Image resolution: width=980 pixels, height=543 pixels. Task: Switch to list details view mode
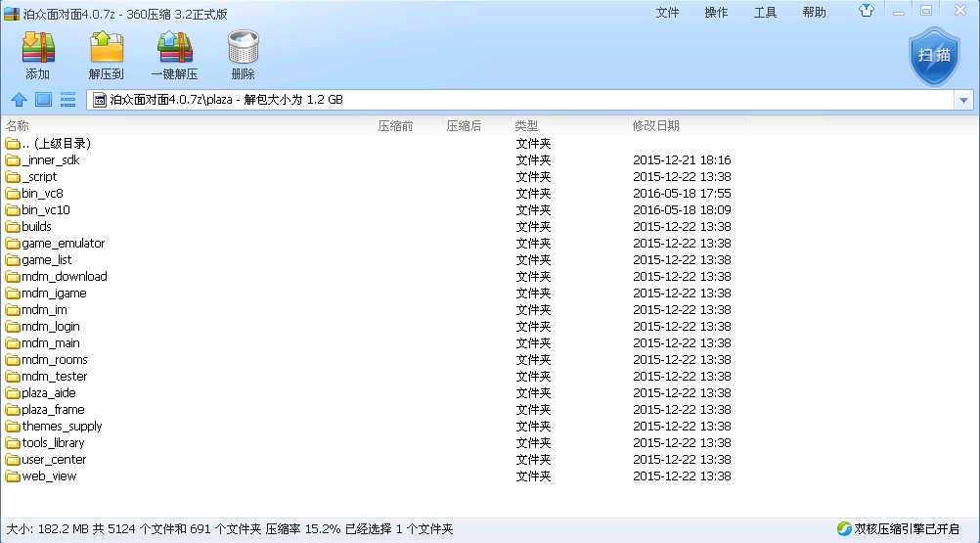coord(67,100)
